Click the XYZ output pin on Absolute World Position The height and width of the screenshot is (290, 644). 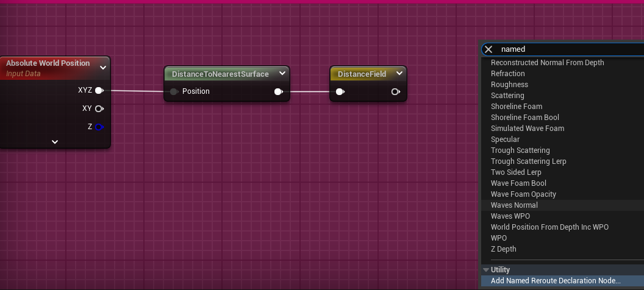tap(99, 90)
